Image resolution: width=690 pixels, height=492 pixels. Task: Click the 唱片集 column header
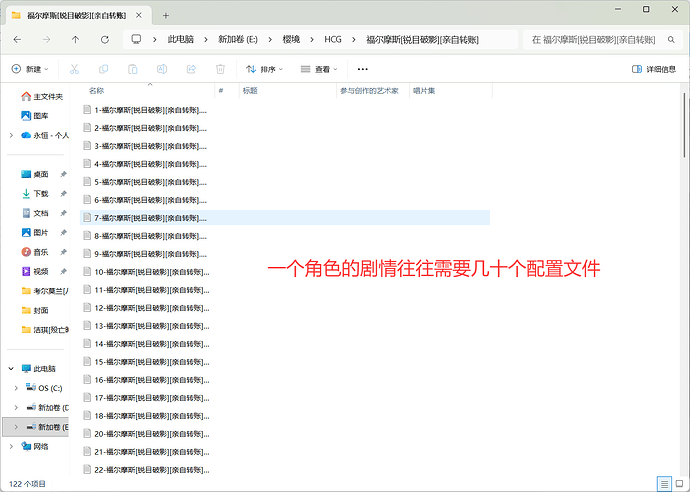(x=424, y=91)
